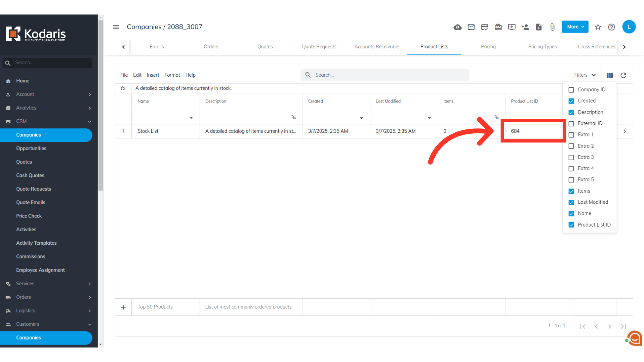Uncheck the Last Modified column checkbox
The height and width of the screenshot is (362, 644).
571,202
